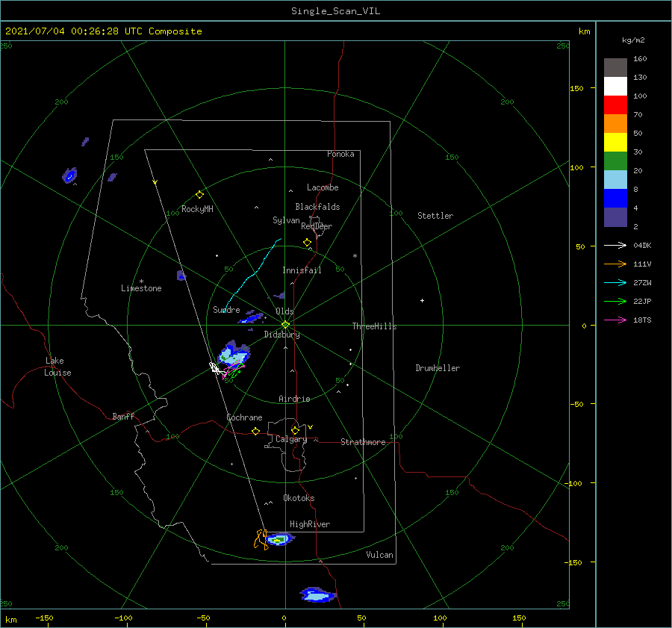Click the magenta 18TS track arrow in legend
Image resolution: width=672 pixels, height=628 pixels.
[615, 320]
